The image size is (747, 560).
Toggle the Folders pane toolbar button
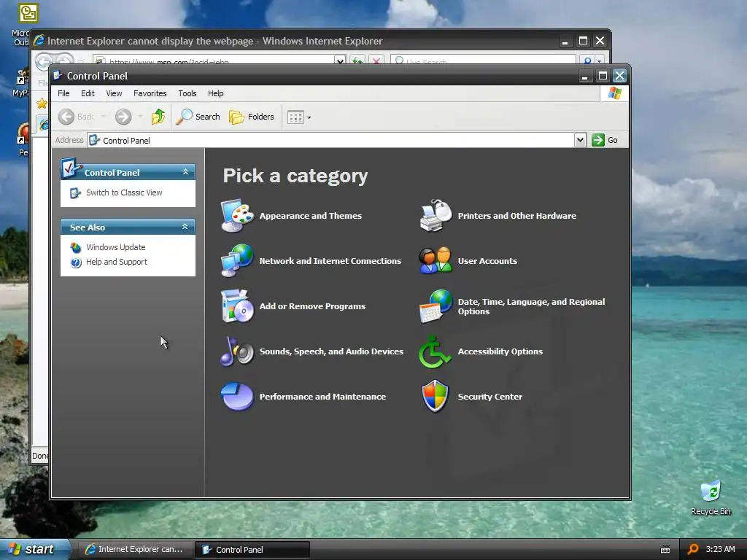coord(252,117)
